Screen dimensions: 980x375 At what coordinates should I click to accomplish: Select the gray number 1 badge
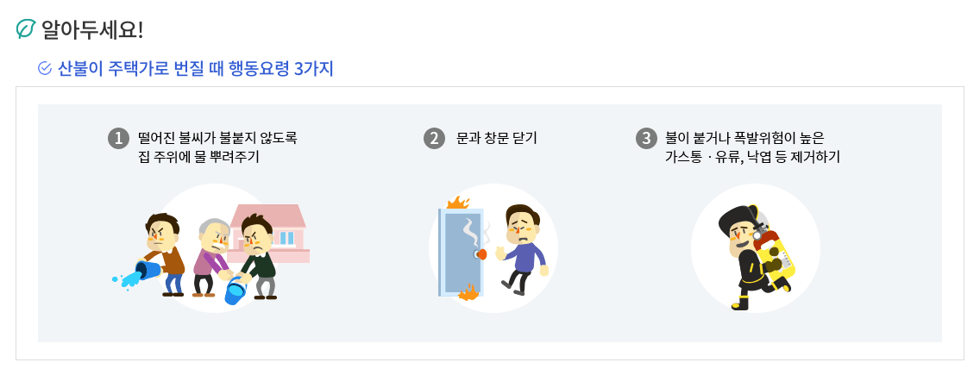[x=118, y=139]
